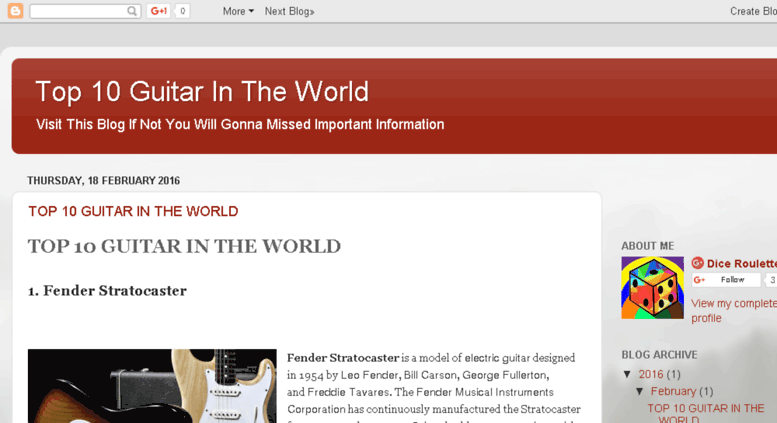Click the G+1 count bubble showing 0

182,11
